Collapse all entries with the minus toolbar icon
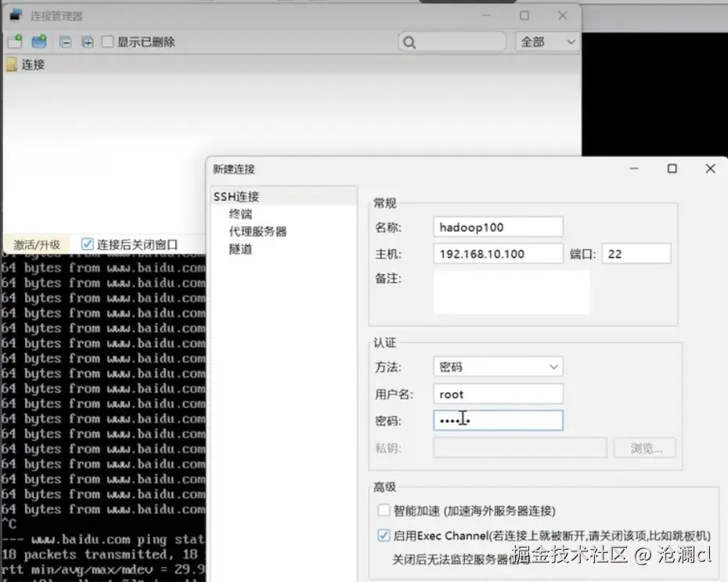The height and width of the screenshot is (582, 728). (x=66, y=42)
